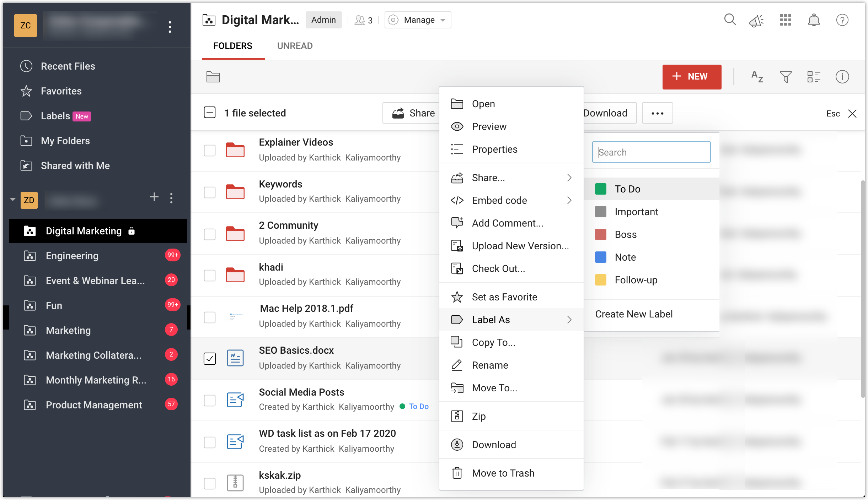Uncheck the SEO Basics.docx checkbox
Viewport: 868px width, 500px height.
pyautogui.click(x=210, y=359)
